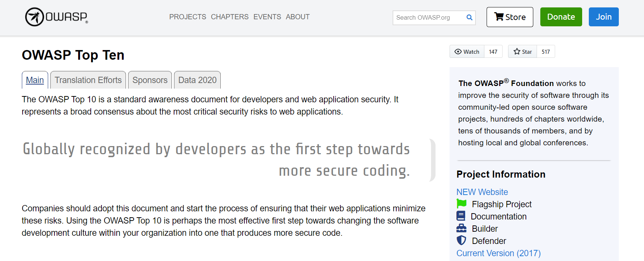This screenshot has width=644, height=261.
Task: Click the Defender shield icon
Action: 461,240
